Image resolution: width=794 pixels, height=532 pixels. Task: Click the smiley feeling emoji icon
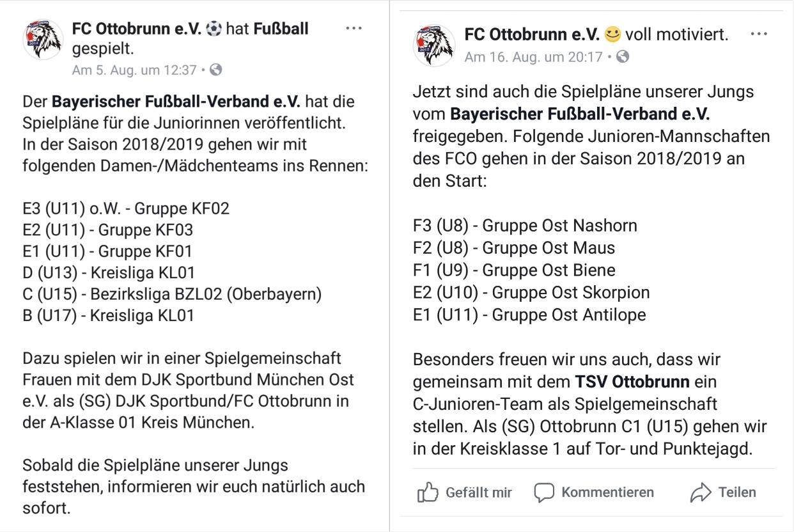(612, 35)
